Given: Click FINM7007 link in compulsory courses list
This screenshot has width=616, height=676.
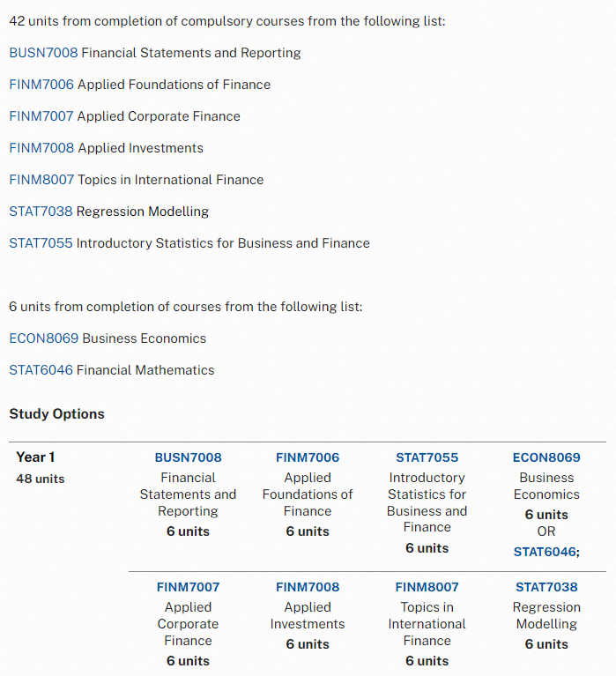Looking at the screenshot, I should pos(41,116).
